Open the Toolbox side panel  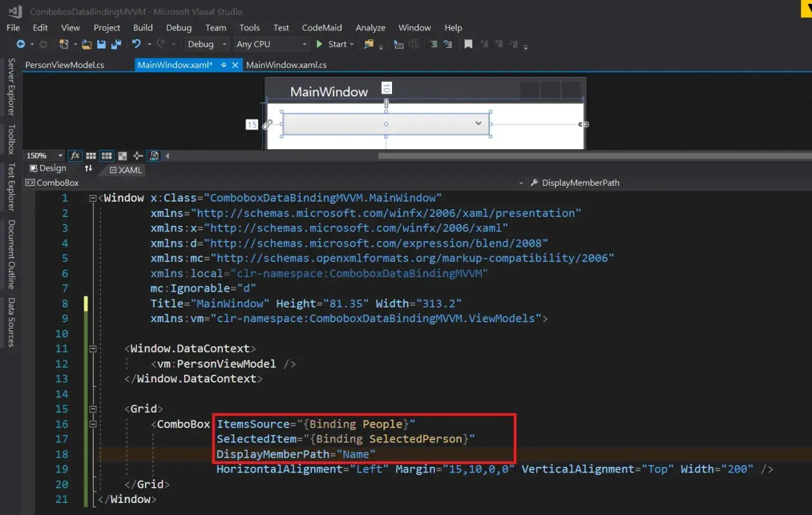point(11,140)
